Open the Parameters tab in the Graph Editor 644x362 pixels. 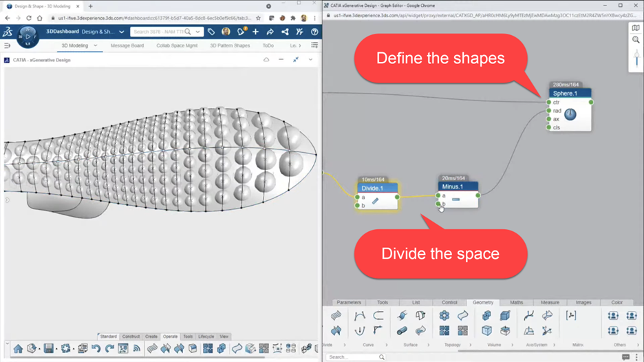point(349,302)
